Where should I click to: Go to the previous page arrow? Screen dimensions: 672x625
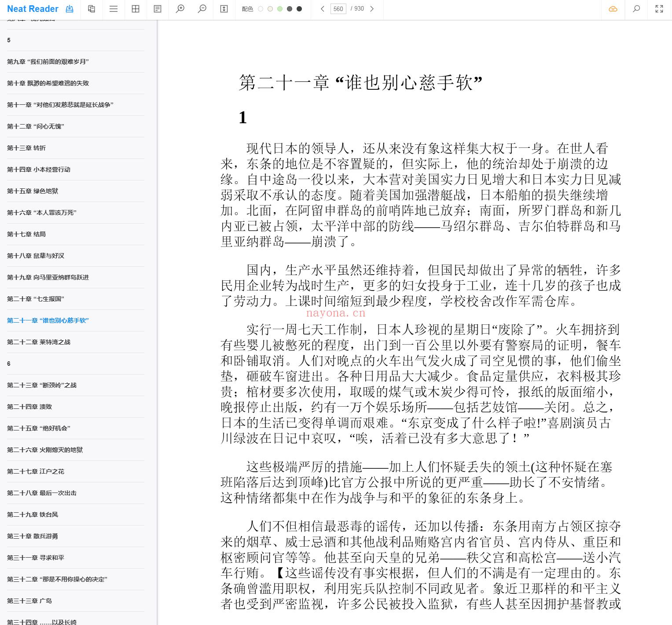(x=322, y=9)
